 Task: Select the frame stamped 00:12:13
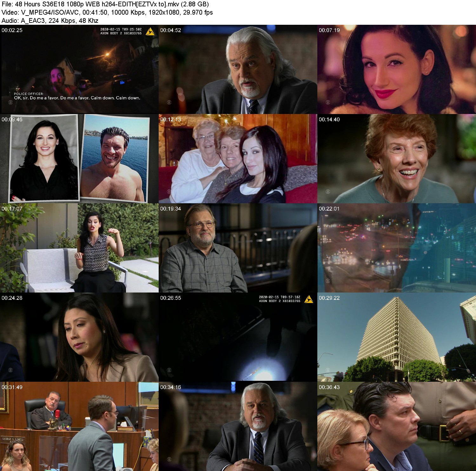(238, 158)
